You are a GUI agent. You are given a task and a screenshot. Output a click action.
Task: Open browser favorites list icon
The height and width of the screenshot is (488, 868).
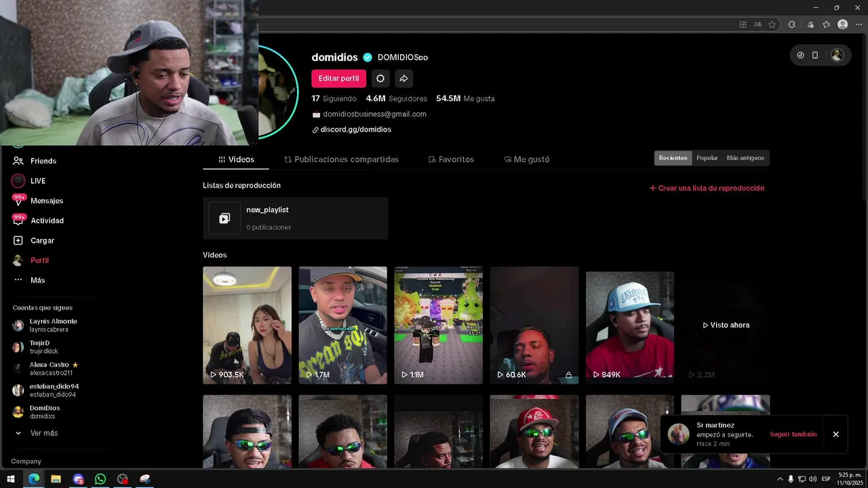click(826, 24)
